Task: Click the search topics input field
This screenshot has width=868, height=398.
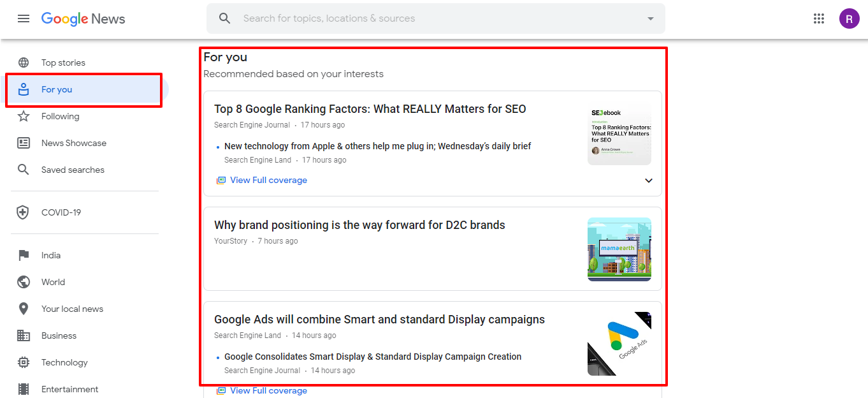Action: [x=440, y=18]
